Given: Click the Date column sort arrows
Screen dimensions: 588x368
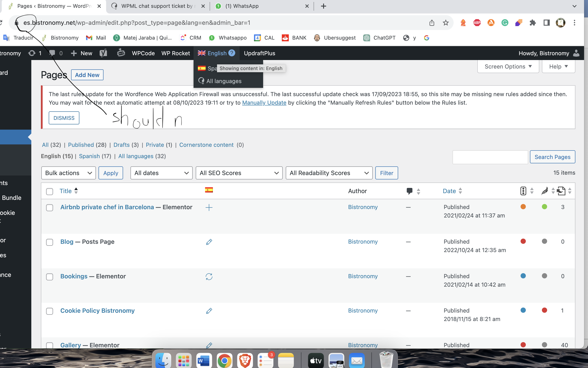Looking at the screenshot, I should tap(460, 191).
